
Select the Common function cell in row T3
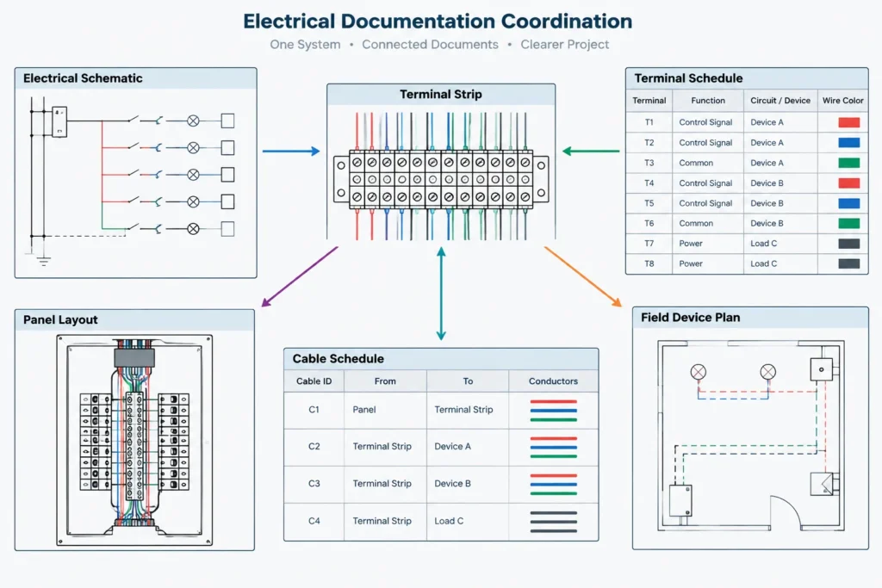click(708, 163)
